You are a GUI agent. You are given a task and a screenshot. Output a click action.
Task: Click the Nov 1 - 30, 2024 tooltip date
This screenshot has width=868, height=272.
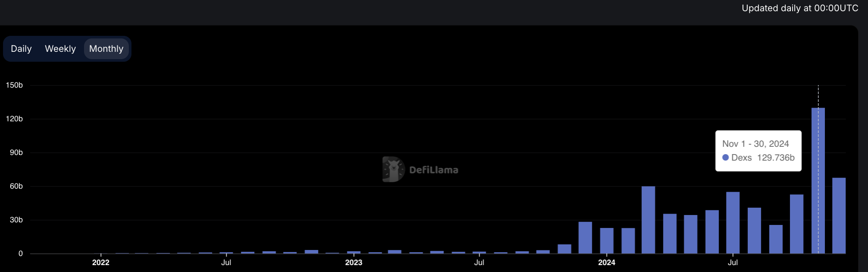[x=756, y=144]
